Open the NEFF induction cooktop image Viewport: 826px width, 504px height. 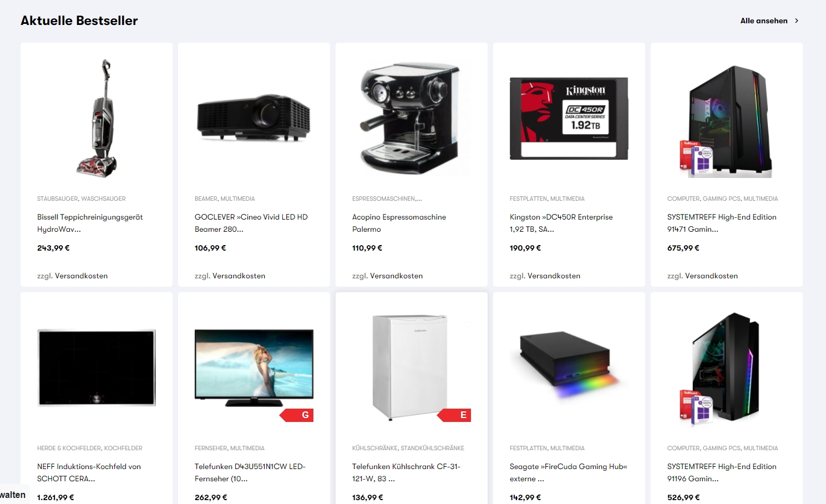(x=97, y=368)
